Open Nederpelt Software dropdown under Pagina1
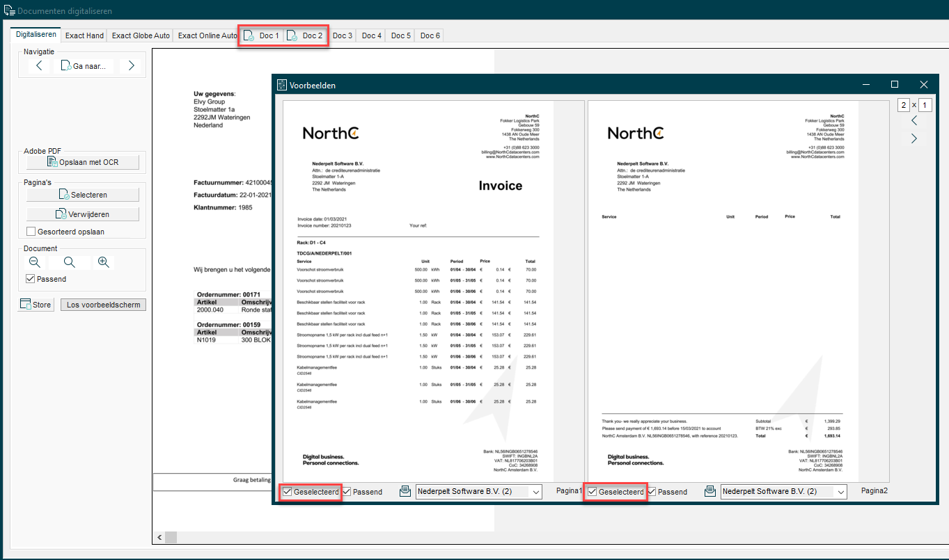The height and width of the screenshot is (560, 949). (478, 492)
